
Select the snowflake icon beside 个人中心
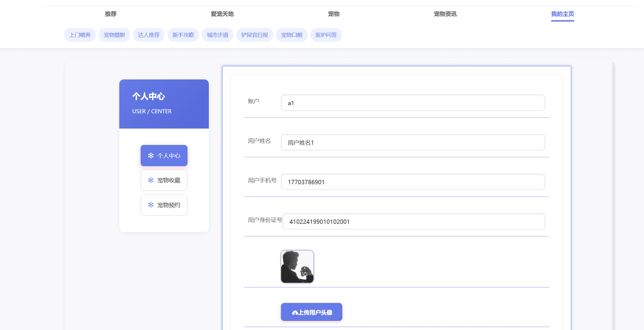point(150,155)
